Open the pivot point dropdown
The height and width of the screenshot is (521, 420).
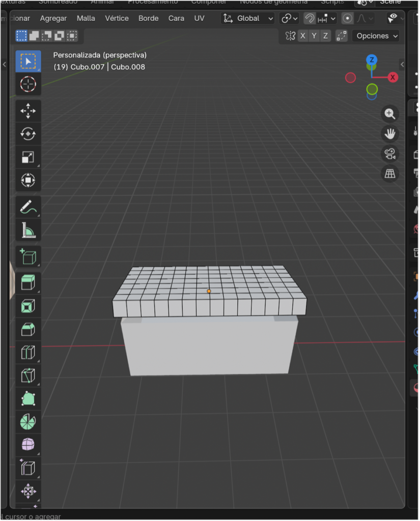[289, 18]
